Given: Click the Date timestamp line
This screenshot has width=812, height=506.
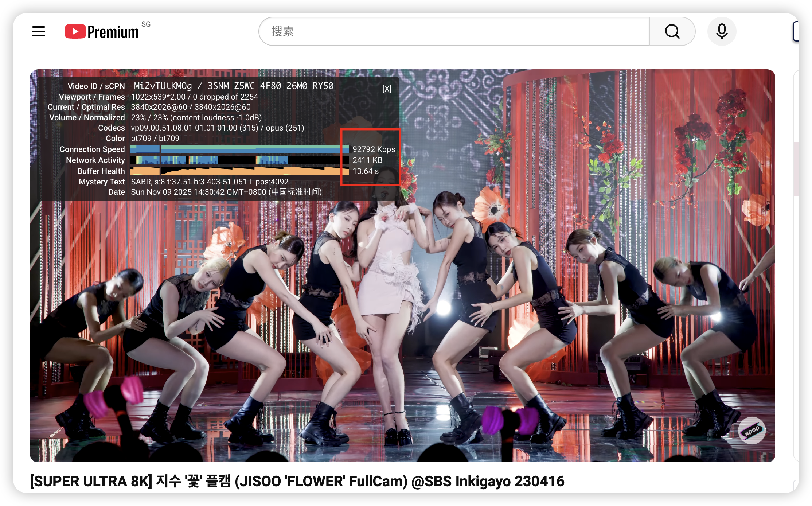Looking at the screenshot, I should click(226, 192).
